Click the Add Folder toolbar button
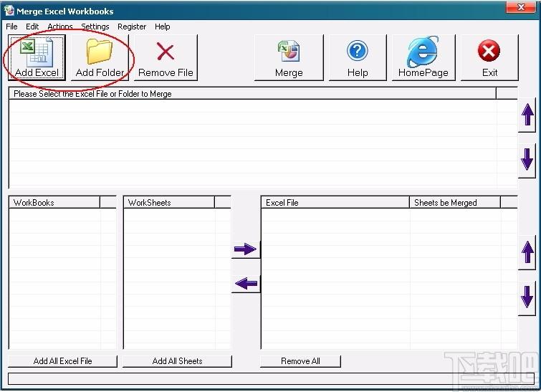Screen dimensions: 541x392 click(100, 57)
